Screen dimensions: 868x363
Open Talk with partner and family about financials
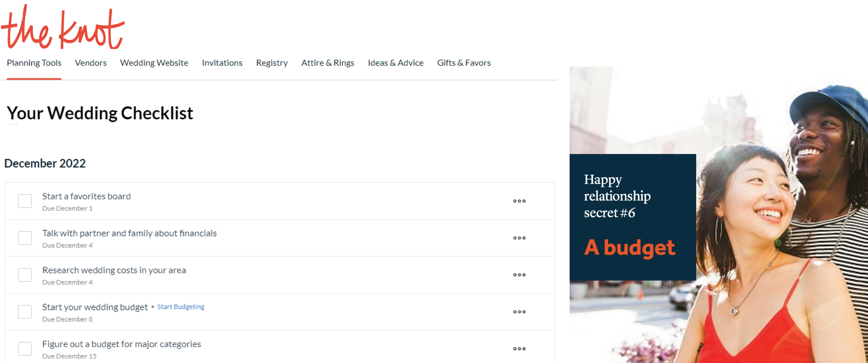point(129,233)
